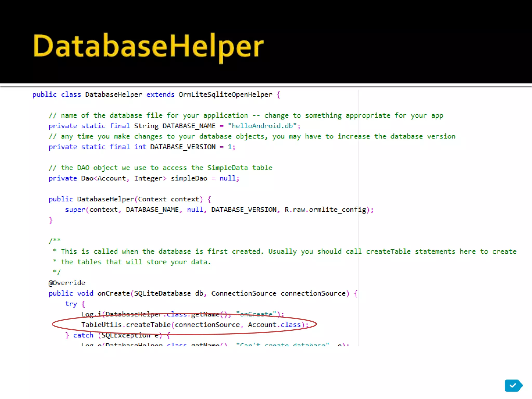The image size is (532, 399).
Task: Click Account.class inside the red ellipse
Action: 274,325
